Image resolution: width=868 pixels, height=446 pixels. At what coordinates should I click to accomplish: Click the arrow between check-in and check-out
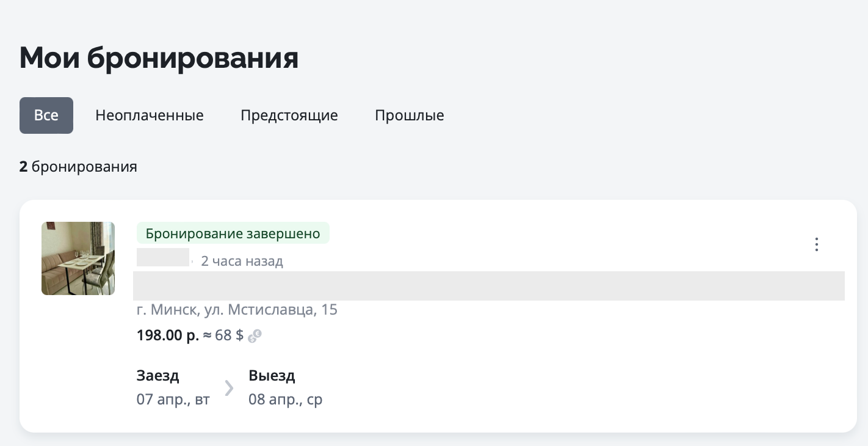point(229,388)
